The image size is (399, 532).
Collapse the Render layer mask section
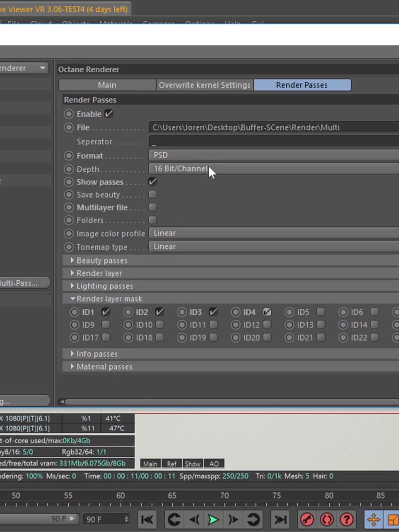click(x=72, y=299)
